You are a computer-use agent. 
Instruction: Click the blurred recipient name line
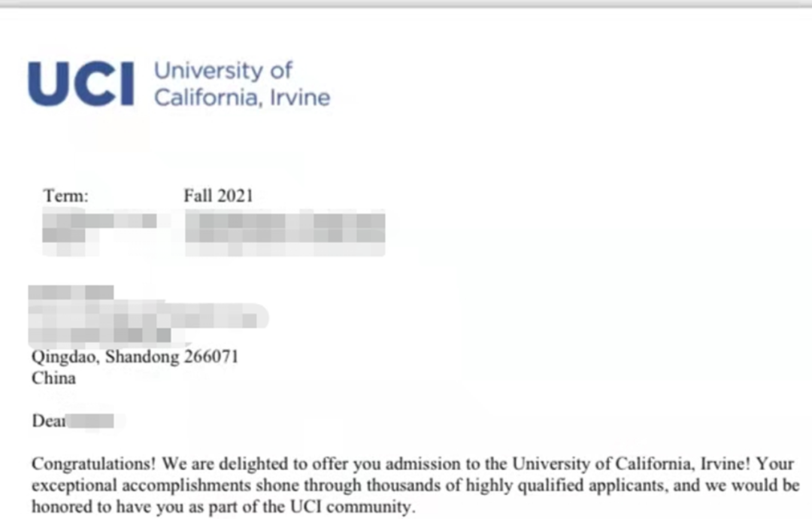(71, 292)
